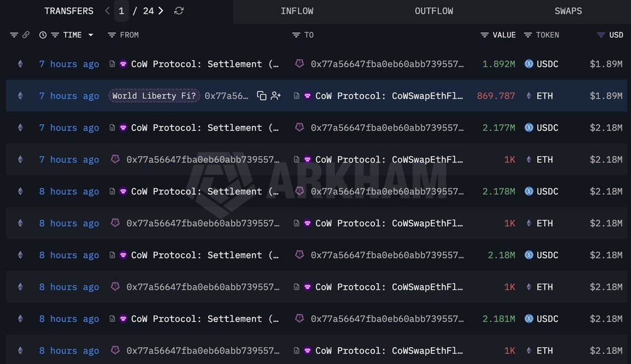Switch to the INFLOW tab
Screen dimensions: 631x364
tap(297, 11)
